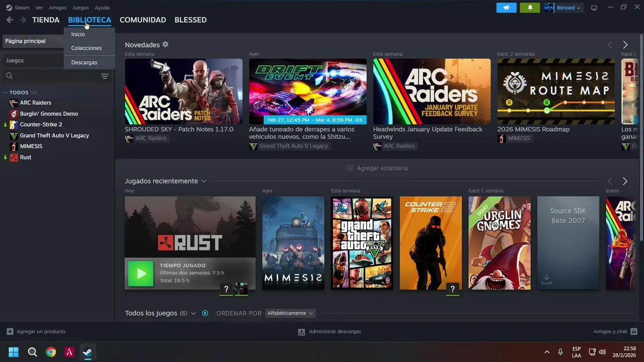Open Grand Theft Auto V cover art
644x362 pixels.
tap(362, 243)
